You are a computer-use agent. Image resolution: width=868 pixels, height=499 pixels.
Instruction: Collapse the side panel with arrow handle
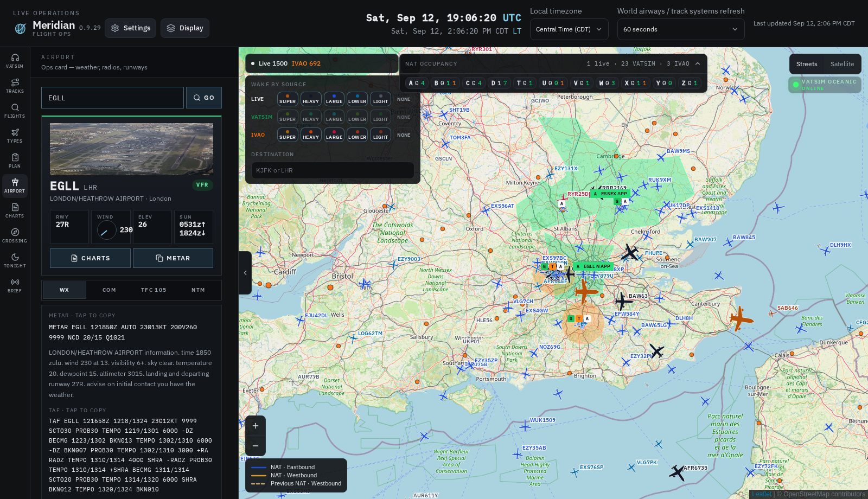245,273
